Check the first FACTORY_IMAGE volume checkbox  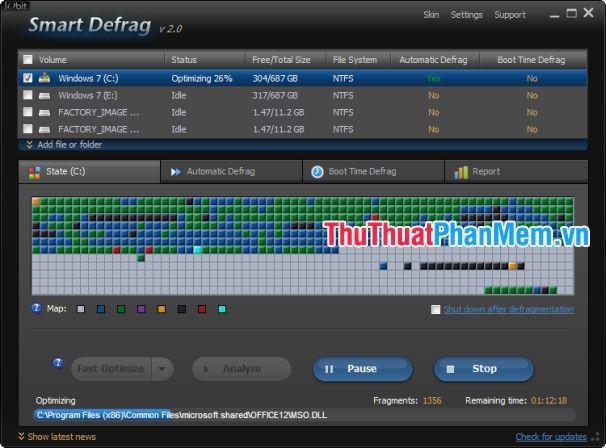pyautogui.click(x=28, y=112)
